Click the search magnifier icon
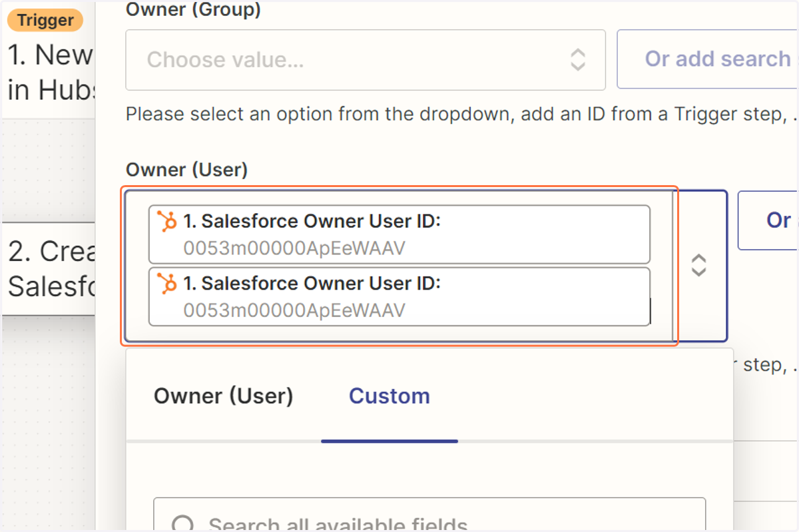This screenshot has width=799, height=532. point(184,524)
